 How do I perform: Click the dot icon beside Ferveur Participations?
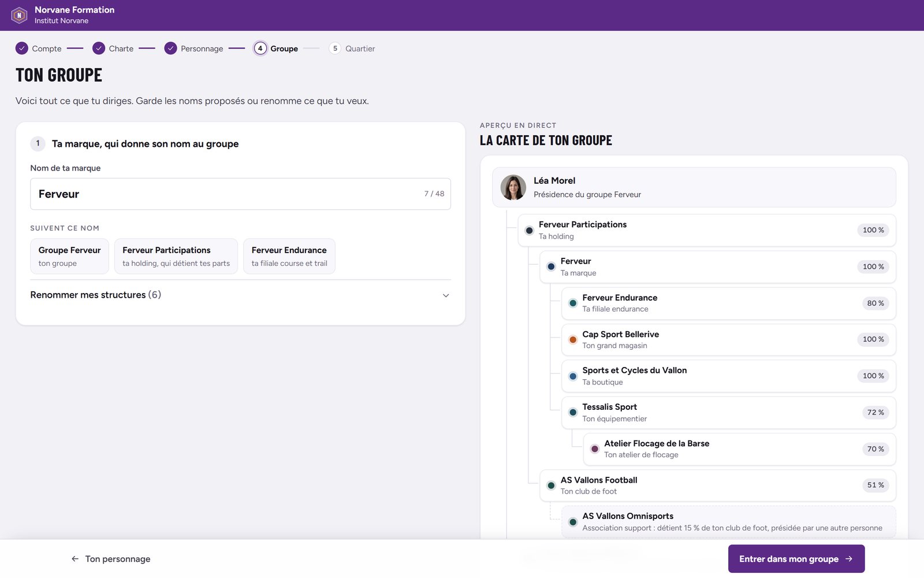(529, 230)
